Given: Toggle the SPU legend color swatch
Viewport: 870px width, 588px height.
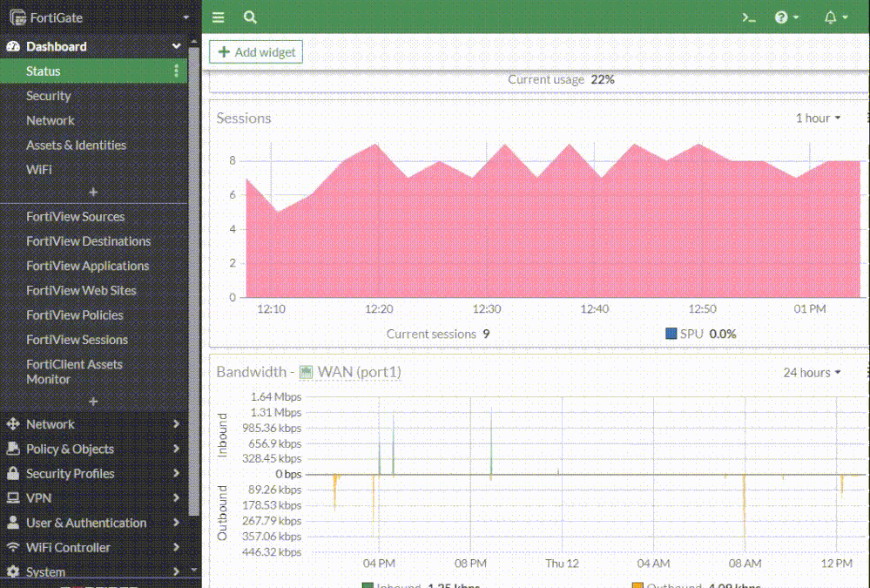Looking at the screenshot, I should [671, 334].
